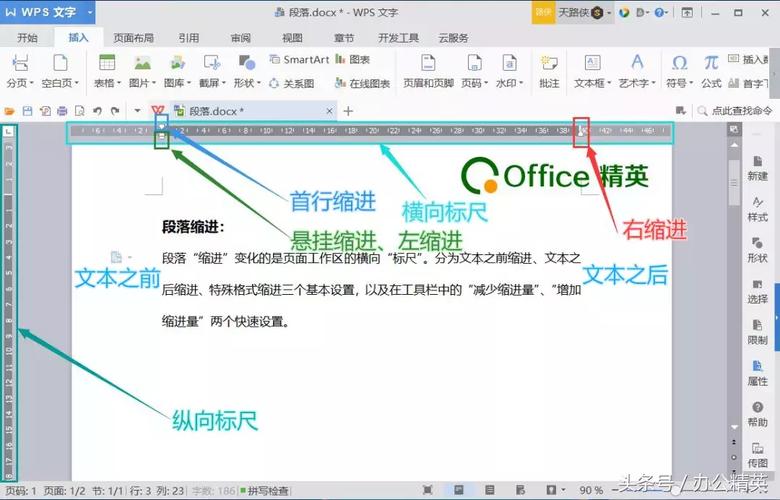Click the 90 % zoom level
780x500 pixels.
click(x=591, y=491)
